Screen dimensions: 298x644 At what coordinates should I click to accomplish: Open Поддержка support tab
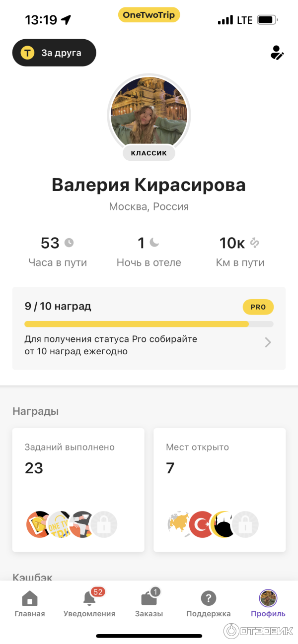tap(209, 603)
